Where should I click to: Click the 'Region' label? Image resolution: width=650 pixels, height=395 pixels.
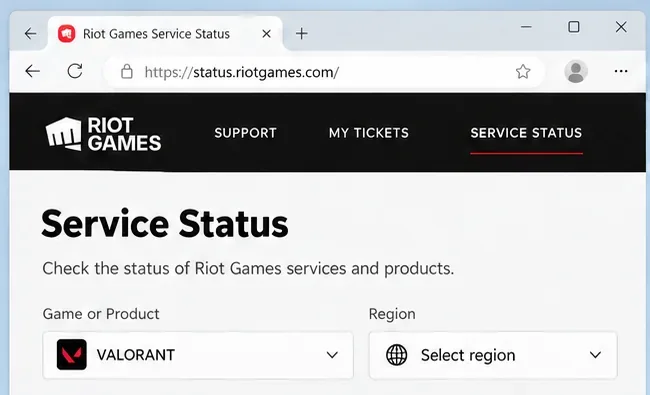392,314
